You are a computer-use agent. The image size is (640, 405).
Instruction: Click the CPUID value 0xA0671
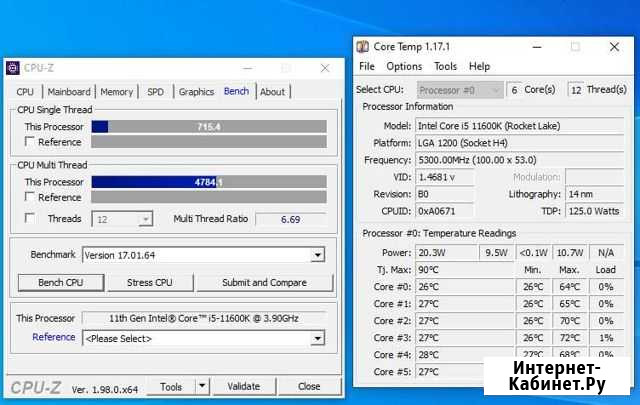[444, 211]
